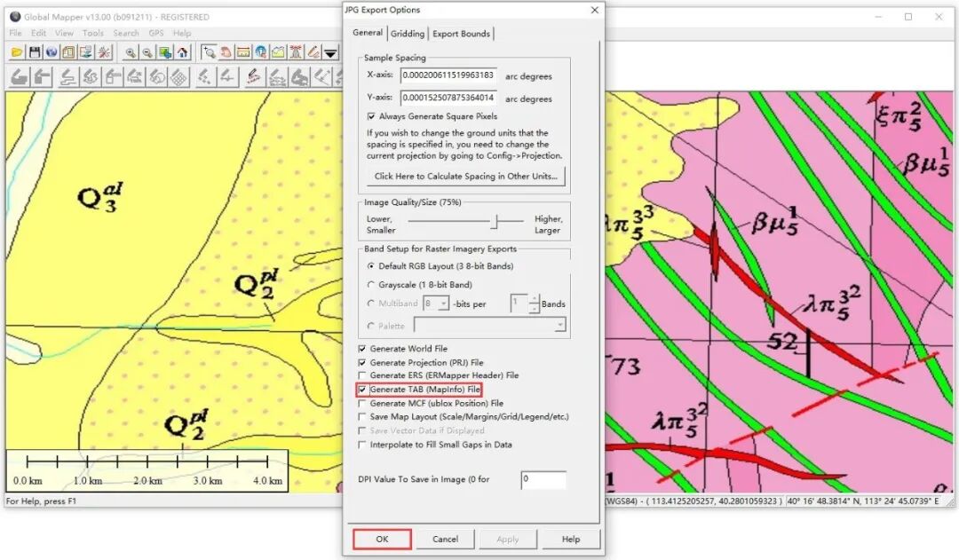Open the Edit menu in Global Mapper

[x=38, y=33]
